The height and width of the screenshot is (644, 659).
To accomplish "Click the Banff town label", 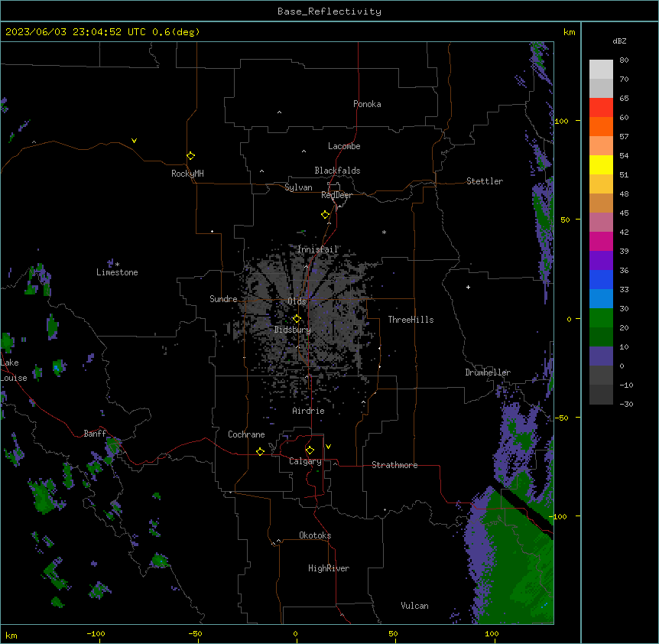I will click(95, 434).
